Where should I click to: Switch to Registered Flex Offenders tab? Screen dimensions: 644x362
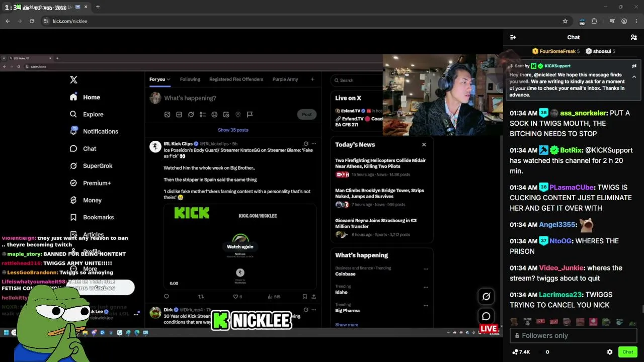pos(236,79)
